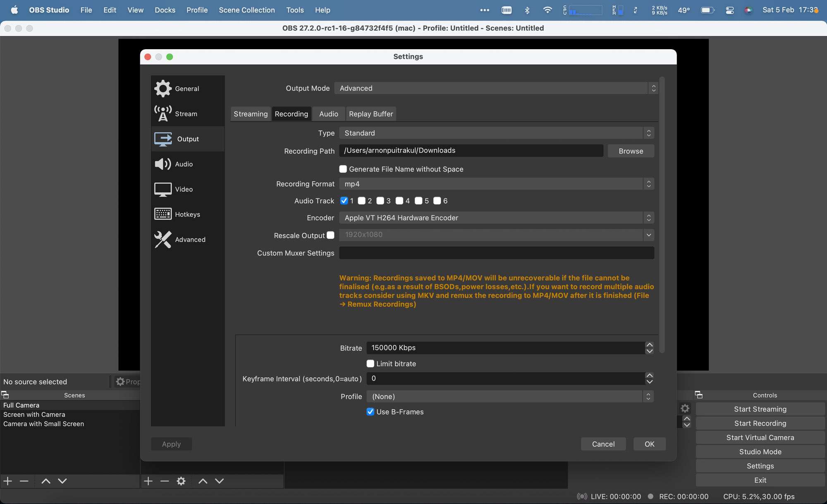Add a new scene with plus icon
827x504 pixels.
click(x=8, y=481)
